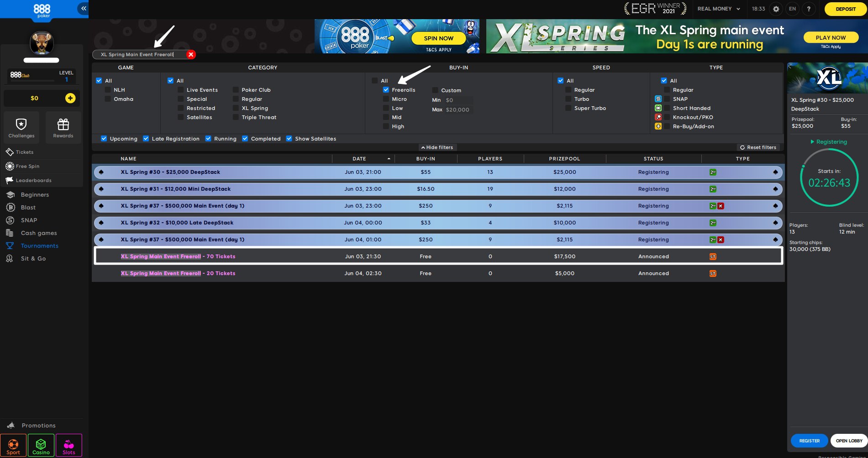This screenshot has height=458, width=868.
Task: Open the EN language selector
Action: [792, 9]
